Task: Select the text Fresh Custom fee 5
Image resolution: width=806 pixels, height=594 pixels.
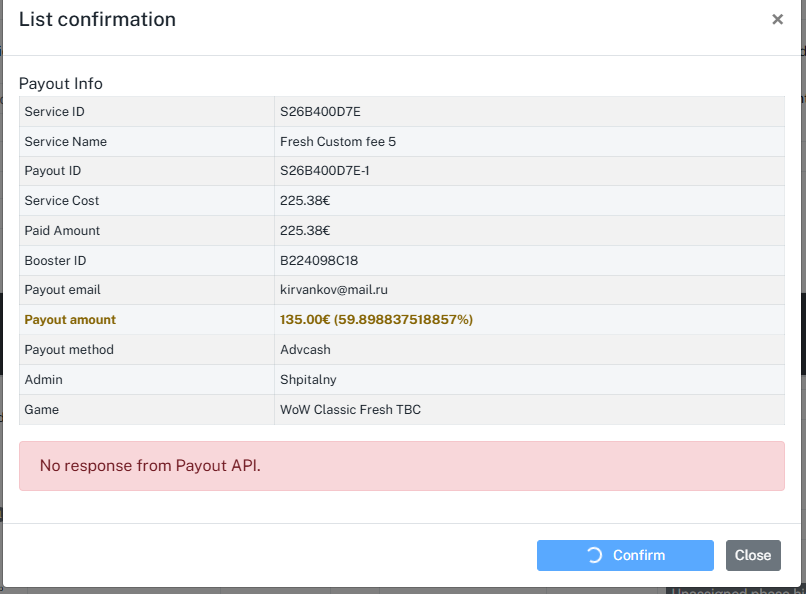Action: click(x=338, y=141)
